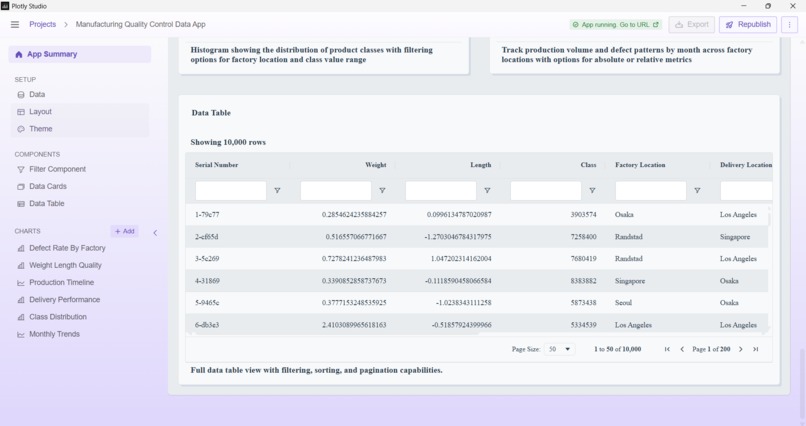Select serial number cell 5-9465c
The image size is (806, 426).
[207, 303]
